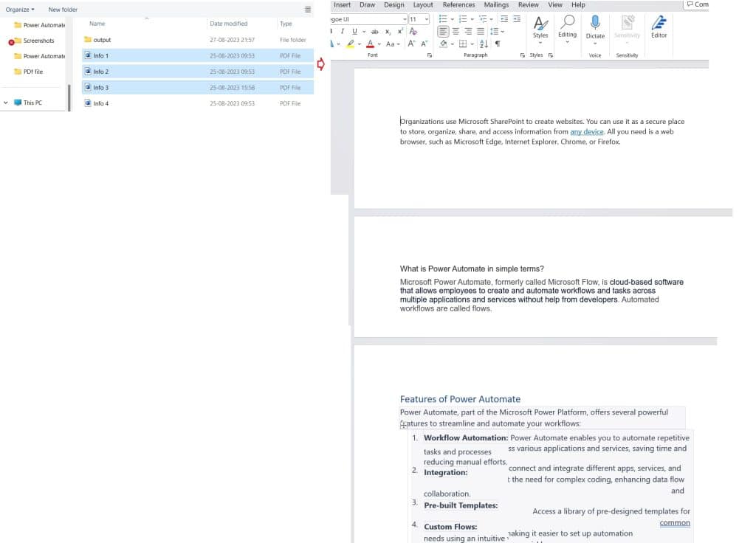Image resolution: width=756 pixels, height=543 pixels.
Task: Open Styles pane launcher
Action: [551, 55]
